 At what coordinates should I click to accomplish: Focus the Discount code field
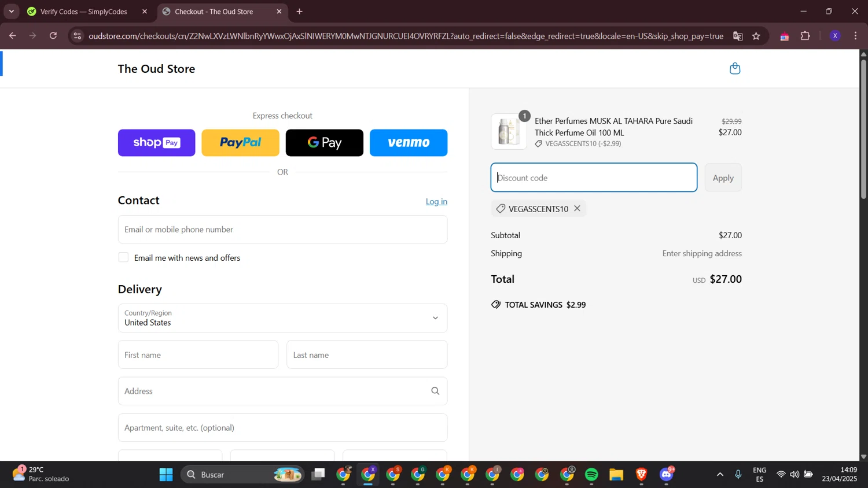pyautogui.click(x=594, y=178)
